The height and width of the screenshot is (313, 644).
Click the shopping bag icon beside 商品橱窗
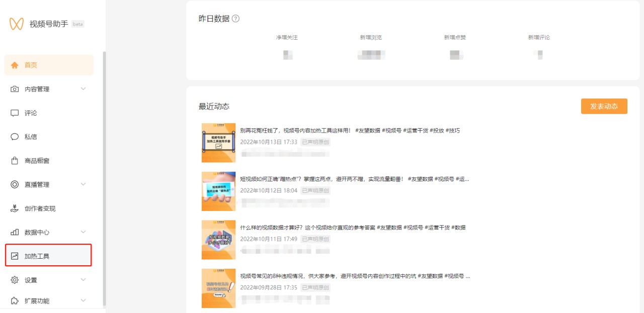pyautogui.click(x=15, y=161)
